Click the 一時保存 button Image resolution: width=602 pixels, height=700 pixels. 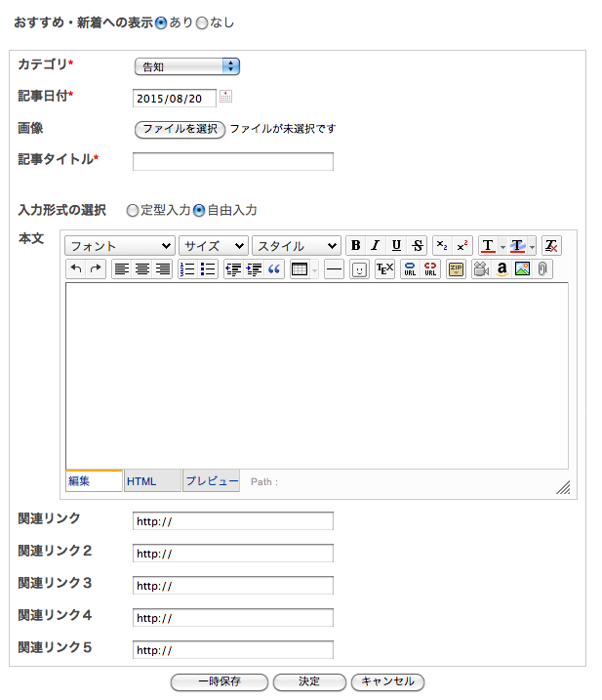tap(219, 681)
